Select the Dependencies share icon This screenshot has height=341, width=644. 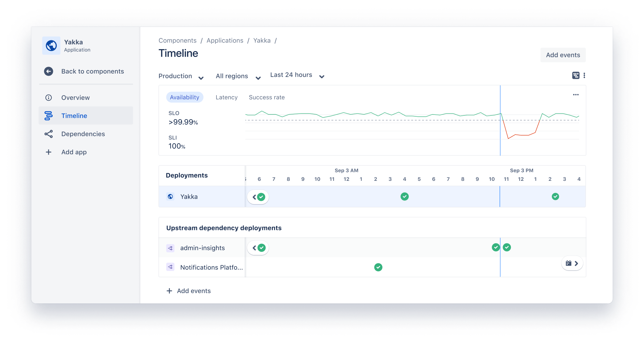[x=49, y=134]
